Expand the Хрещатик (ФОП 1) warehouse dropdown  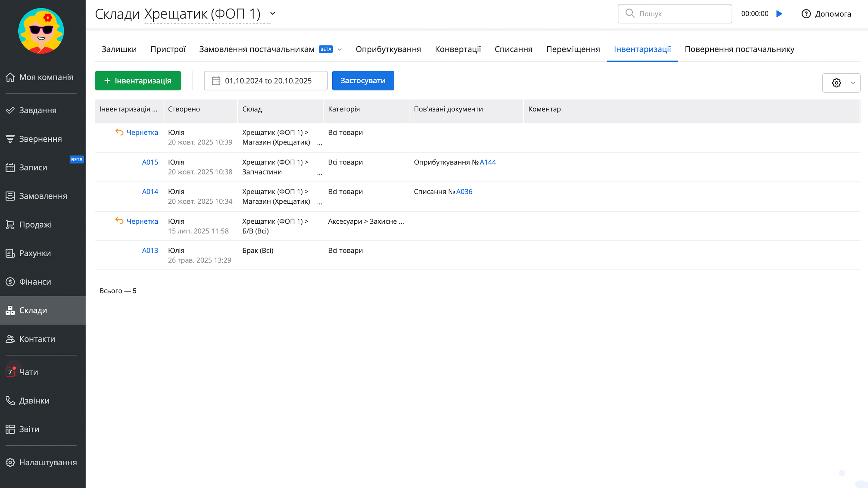pos(273,14)
